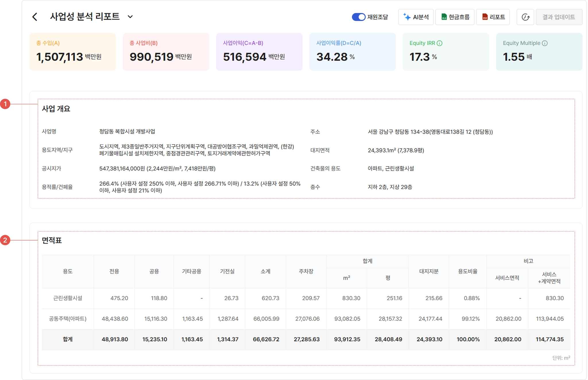Click the history clock icon

pyautogui.click(x=525, y=17)
